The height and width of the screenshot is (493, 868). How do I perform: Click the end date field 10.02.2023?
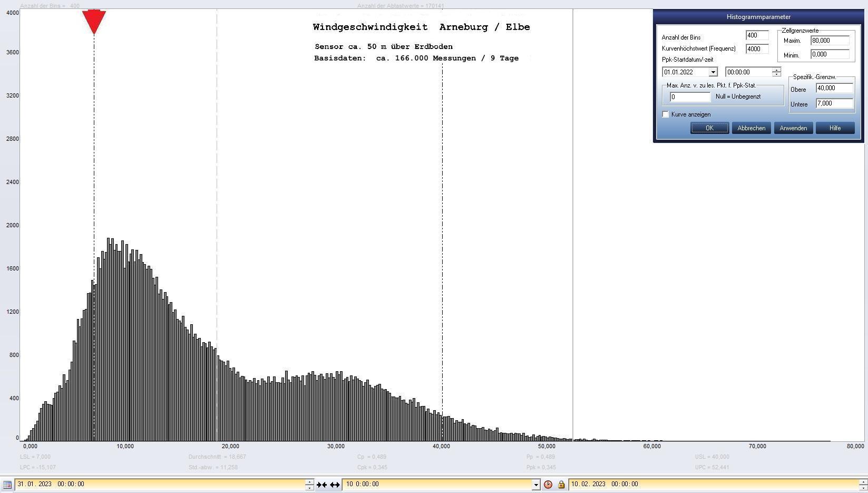[714, 484]
